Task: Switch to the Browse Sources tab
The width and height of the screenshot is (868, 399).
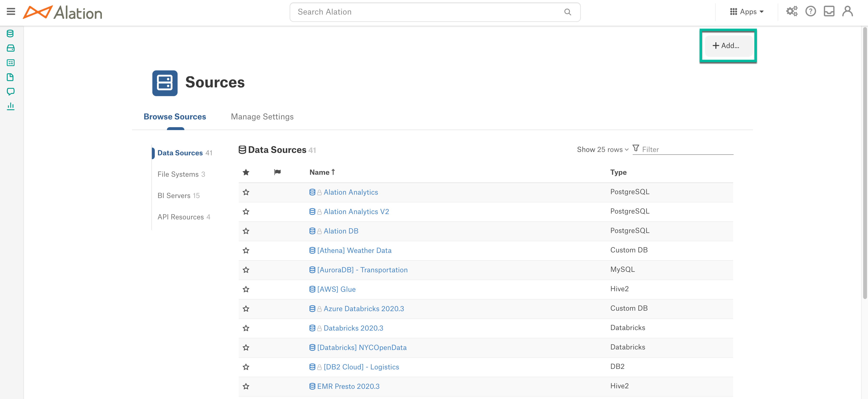Action: (174, 116)
